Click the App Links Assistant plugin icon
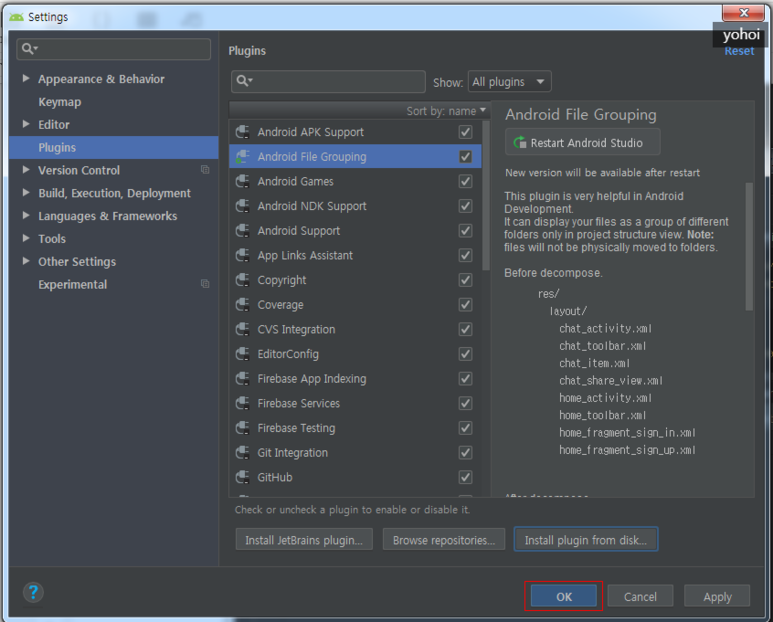The height and width of the screenshot is (622, 773). click(x=242, y=255)
